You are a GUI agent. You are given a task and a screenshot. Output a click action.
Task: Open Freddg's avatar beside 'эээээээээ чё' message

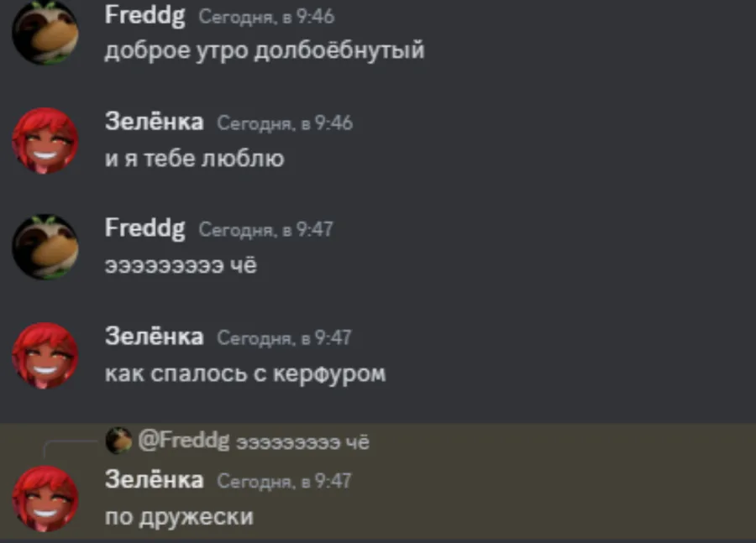pos(45,247)
